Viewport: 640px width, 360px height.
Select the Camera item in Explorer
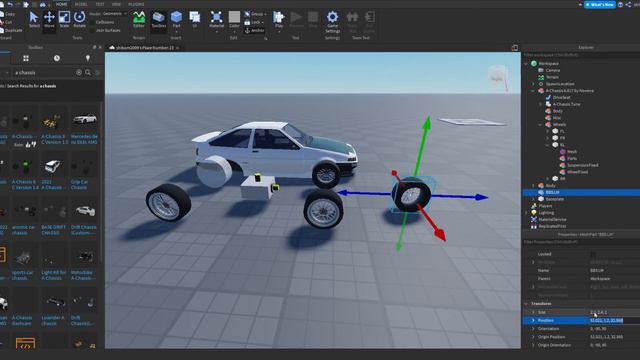pos(549,70)
